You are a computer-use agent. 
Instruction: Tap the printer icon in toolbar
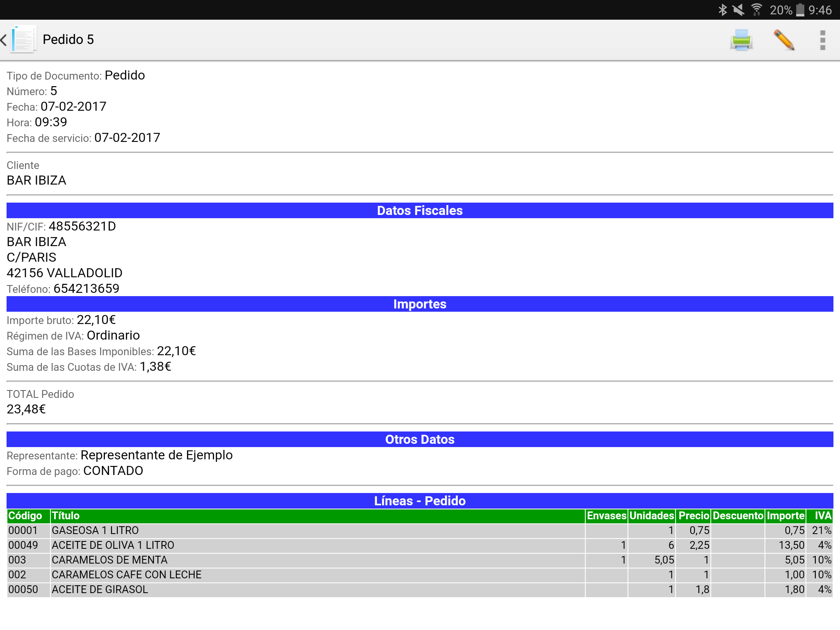(741, 40)
